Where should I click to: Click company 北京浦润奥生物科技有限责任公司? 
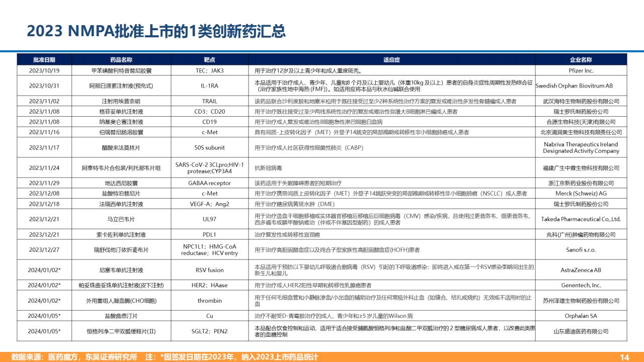click(x=581, y=132)
